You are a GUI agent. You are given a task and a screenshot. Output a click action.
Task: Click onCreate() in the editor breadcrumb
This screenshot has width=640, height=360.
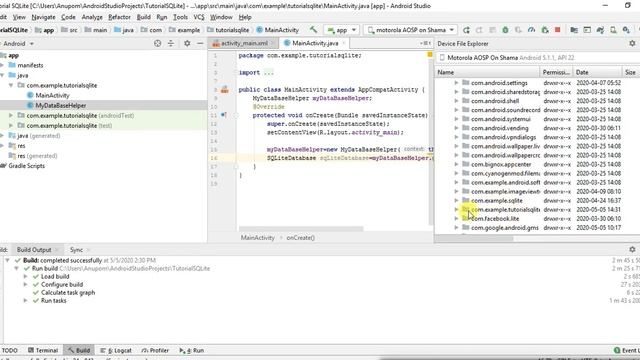click(300, 238)
